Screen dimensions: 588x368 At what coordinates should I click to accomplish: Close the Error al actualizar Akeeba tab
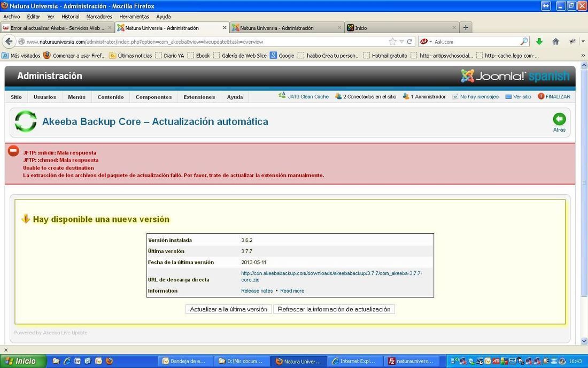(110, 28)
